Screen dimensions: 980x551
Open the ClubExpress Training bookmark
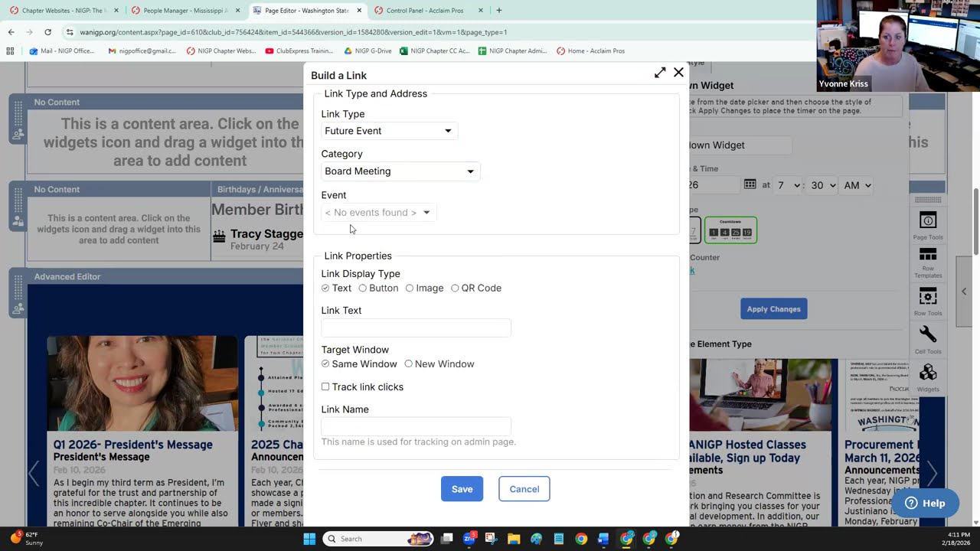pyautogui.click(x=299, y=51)
